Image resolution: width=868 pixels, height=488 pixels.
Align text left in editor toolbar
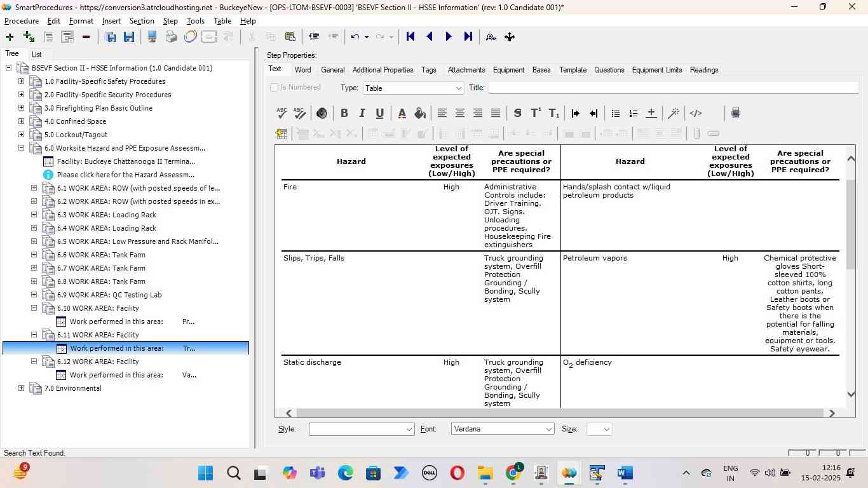(x=442, y=113)
